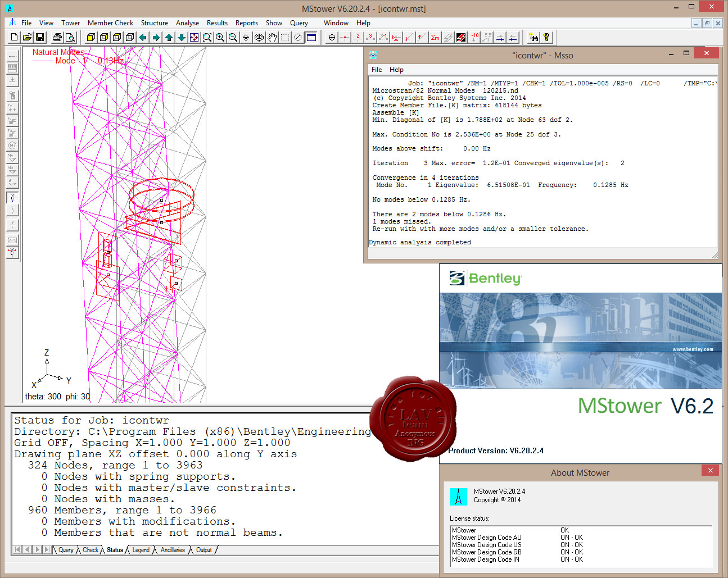Print using the printer icon
Viewport: 728px width, 578px height.
tap(57, 37)
